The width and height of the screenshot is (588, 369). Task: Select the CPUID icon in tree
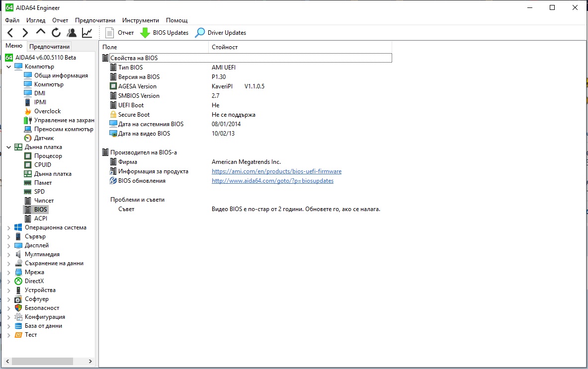point(28,165)
